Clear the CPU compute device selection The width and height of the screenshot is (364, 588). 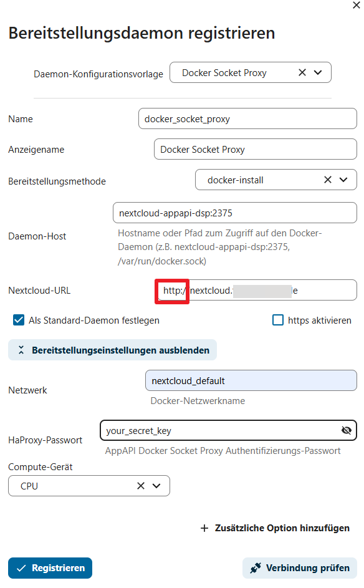pyautogui.click(x=141, y=486)
